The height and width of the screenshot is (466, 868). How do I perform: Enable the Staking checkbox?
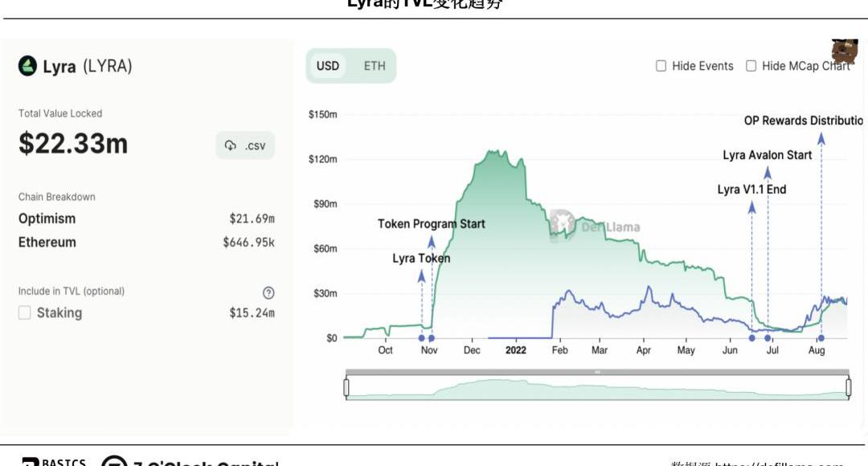25,313
